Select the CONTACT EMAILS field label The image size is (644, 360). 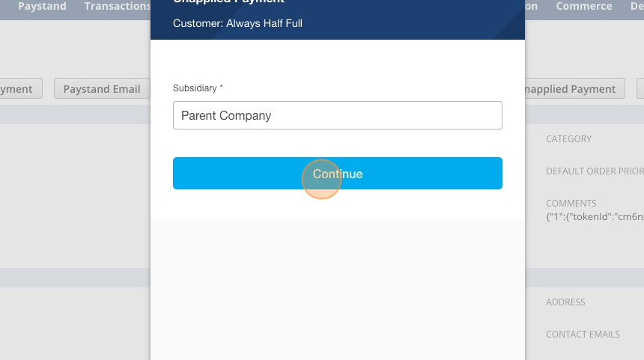(x=583, y=334)
